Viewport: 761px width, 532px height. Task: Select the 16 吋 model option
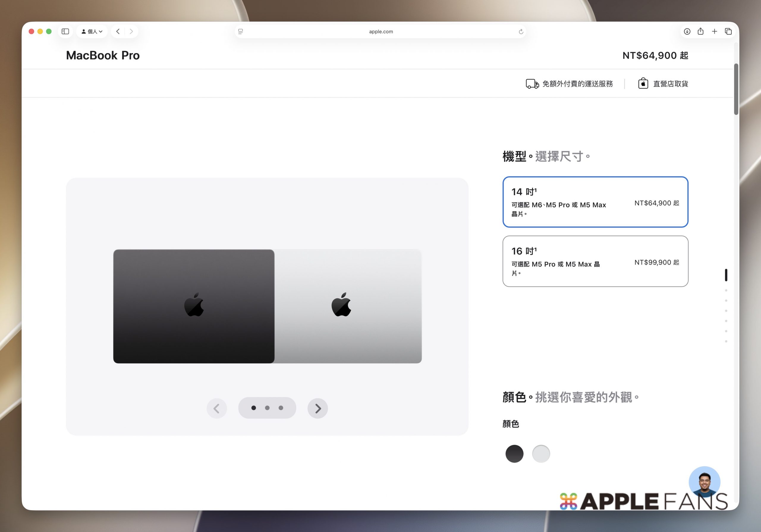pos(595,261)
